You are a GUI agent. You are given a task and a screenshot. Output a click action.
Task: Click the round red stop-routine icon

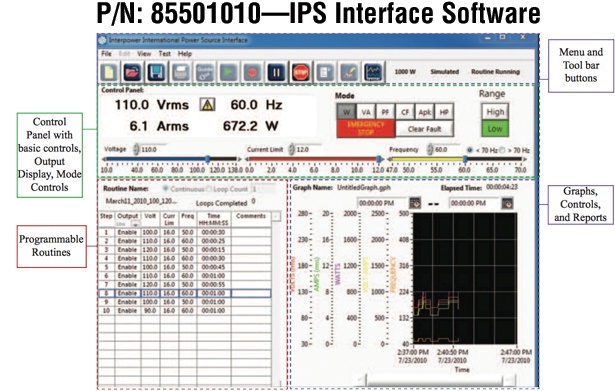tap(252, 73)
